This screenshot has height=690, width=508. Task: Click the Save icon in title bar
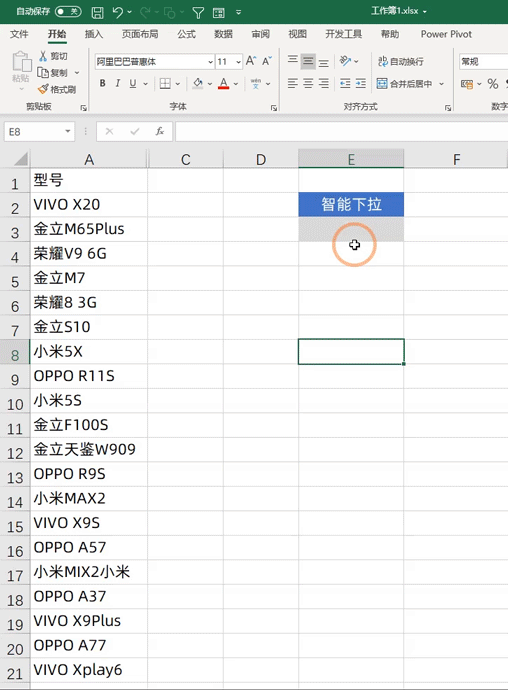pyautogui.click(x=97, y=12)
